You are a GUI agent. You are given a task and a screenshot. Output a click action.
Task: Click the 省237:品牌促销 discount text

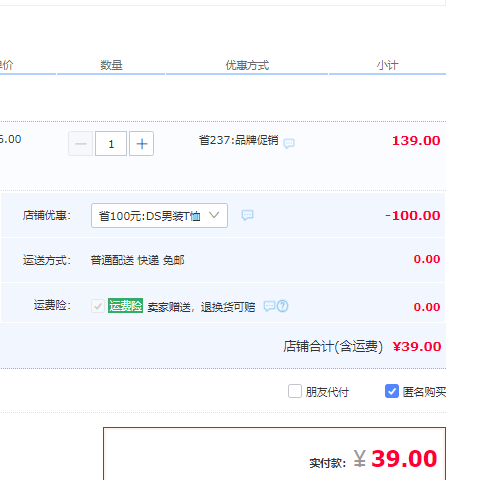(239, 140)
